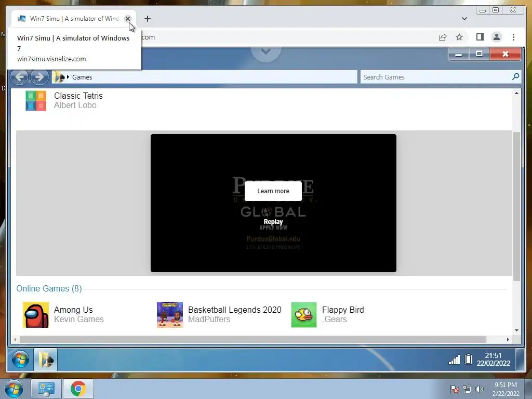Open the system clock showing 9:51 PM
This screenshot has width=532, height=399.
[x=506, y=389]
